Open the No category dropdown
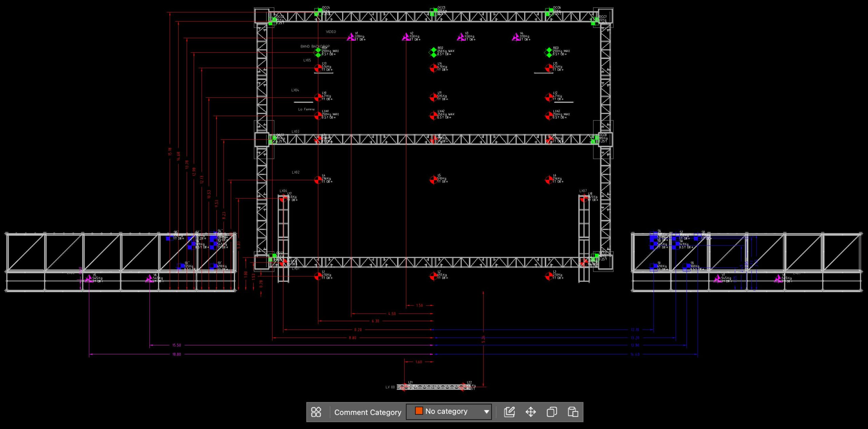Viewport: 868px width, 429px height. [486, 412]
